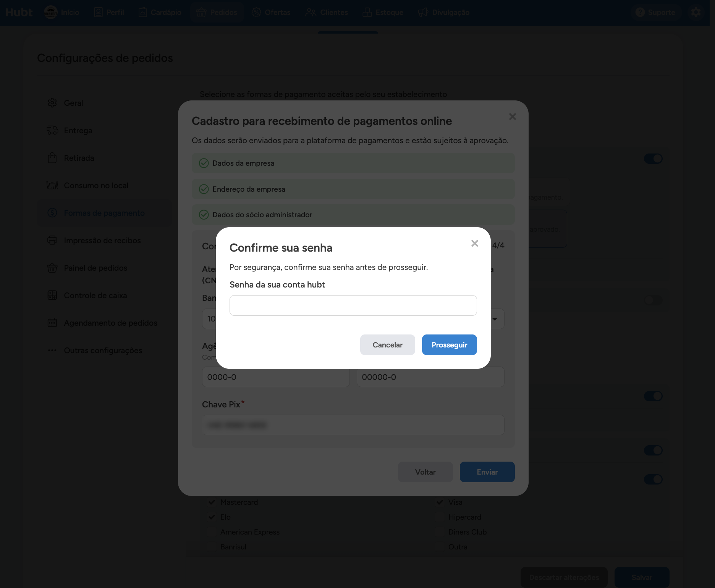The height and width of the screenshot is (588, 715).
Task: Open Outras configurações dots icon
Action: 52,350
